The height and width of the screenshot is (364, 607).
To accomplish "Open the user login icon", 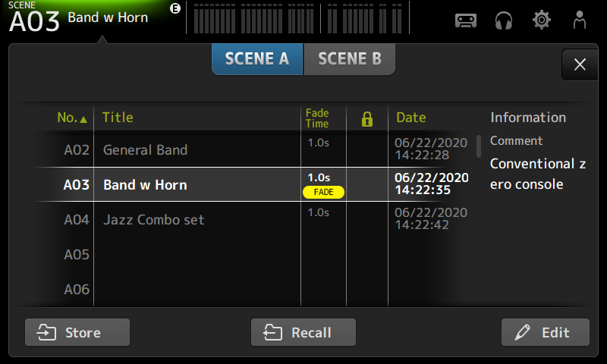I will point(580,20).
